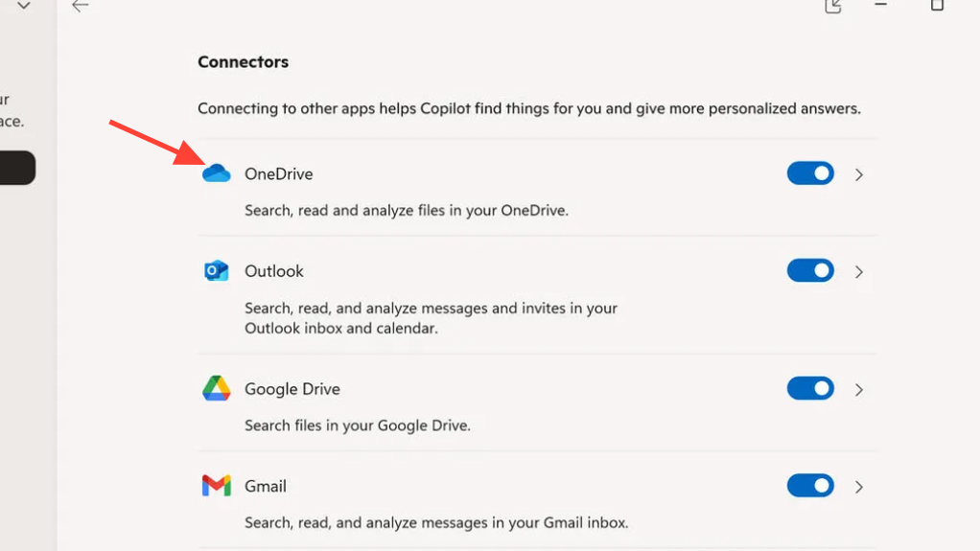The width and height of the screenshot is (980, 551).
Task: Open Gmail connector details chevron
Action: click(859, 487)
